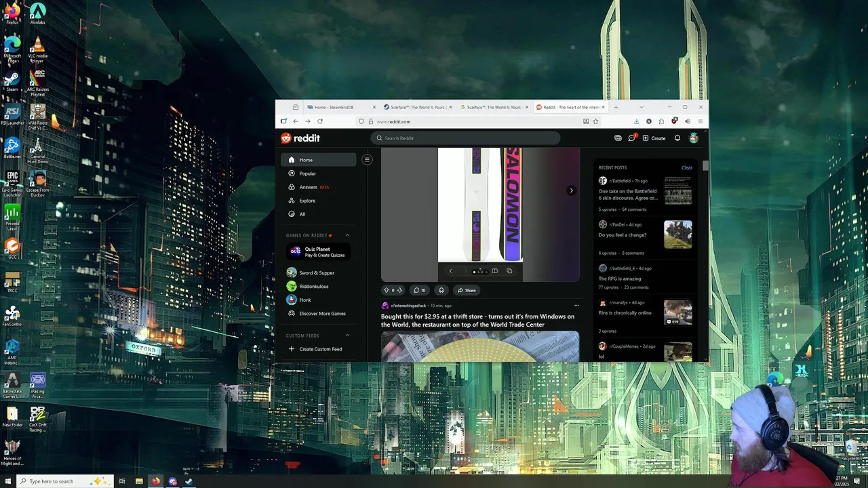Open Firefox downloads panel

click(636, 121)
